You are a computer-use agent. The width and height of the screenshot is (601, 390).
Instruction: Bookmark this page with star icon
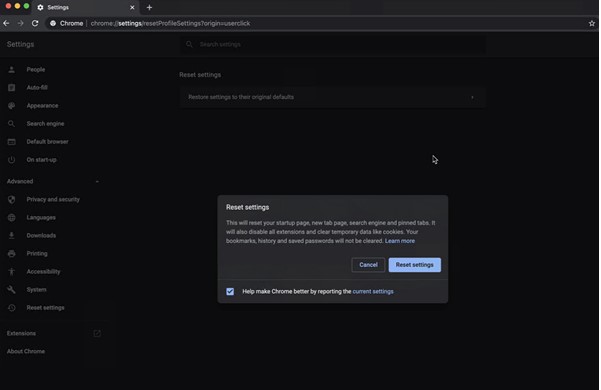tap(592, 23)
